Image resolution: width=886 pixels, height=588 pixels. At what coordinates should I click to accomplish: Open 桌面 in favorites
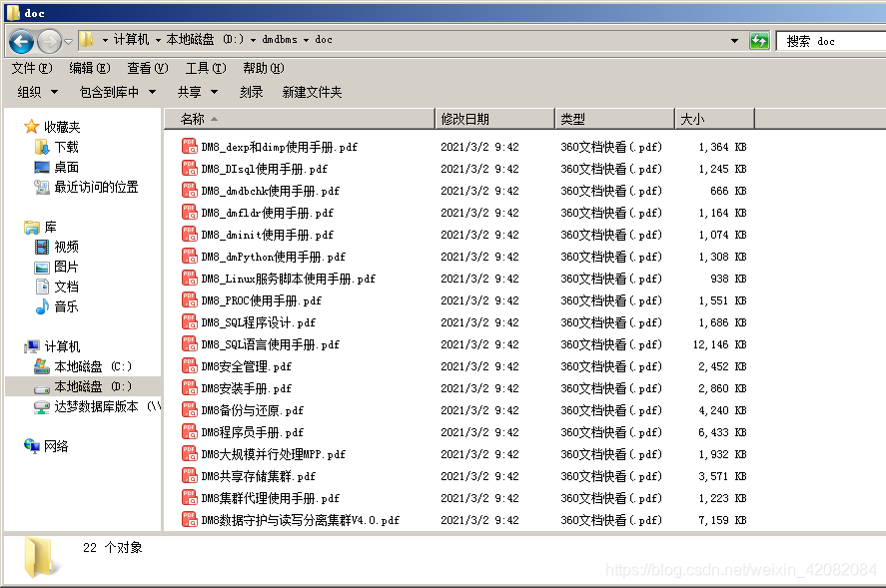pyautogui.click(x=57, y=167)
